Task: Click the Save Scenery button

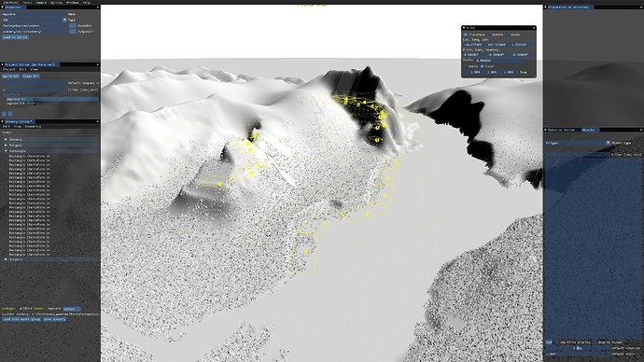Action: click(55, 319)
